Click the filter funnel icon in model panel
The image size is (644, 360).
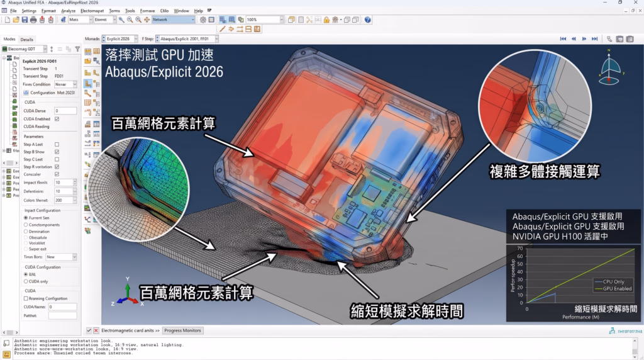pyautogui.click(x=77, y=49)
